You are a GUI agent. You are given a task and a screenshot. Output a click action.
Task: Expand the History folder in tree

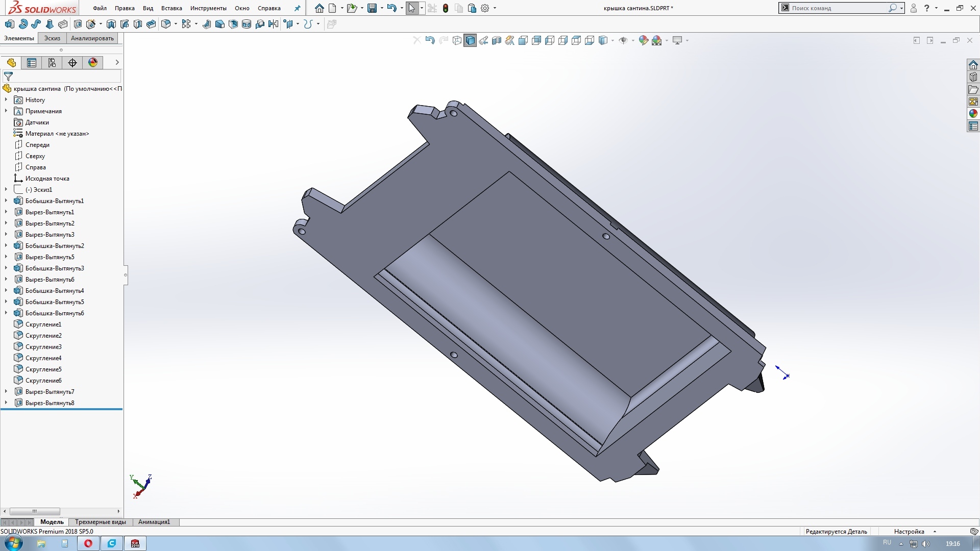[6, 100]
